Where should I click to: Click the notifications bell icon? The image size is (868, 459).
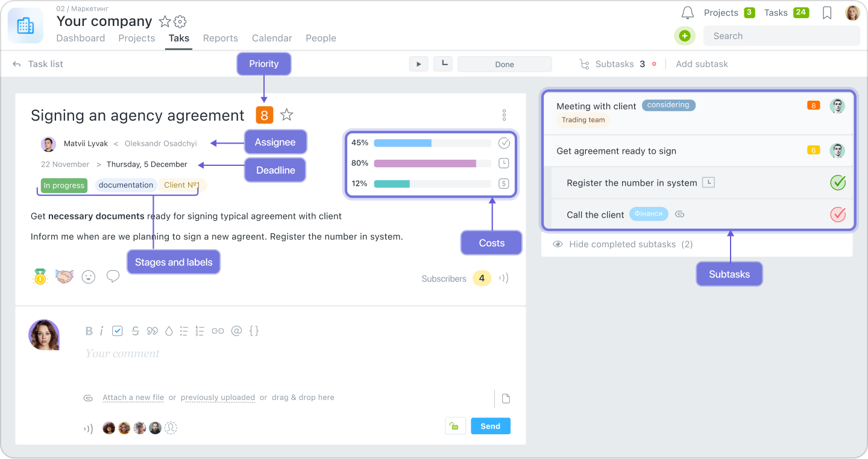click(687, 12)
